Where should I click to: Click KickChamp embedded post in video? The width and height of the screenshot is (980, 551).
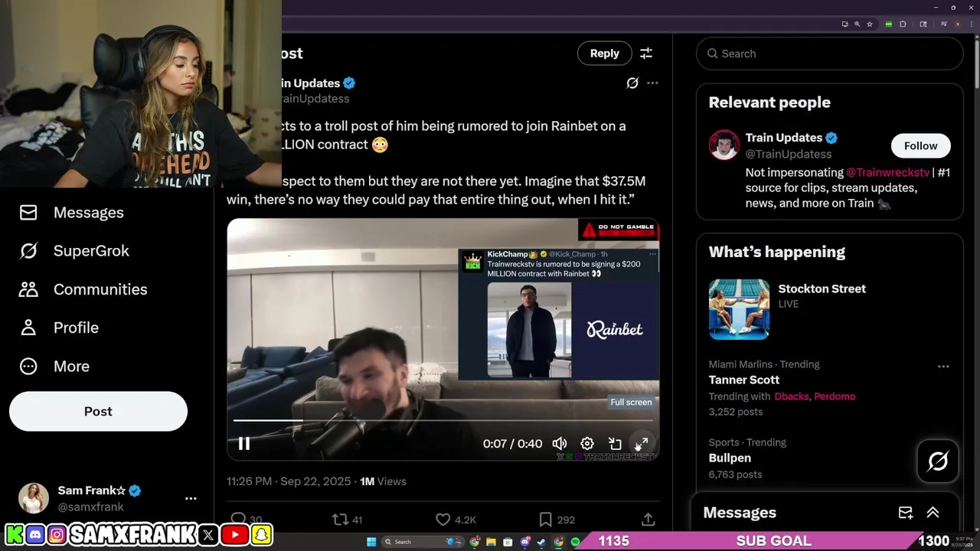point(558,314)
